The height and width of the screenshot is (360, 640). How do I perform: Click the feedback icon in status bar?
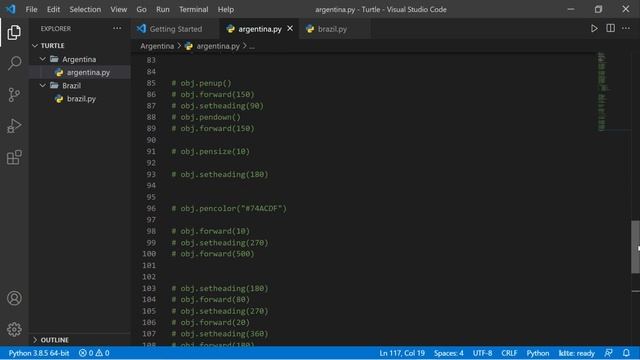pyautogui.click(x=609, y=353)
